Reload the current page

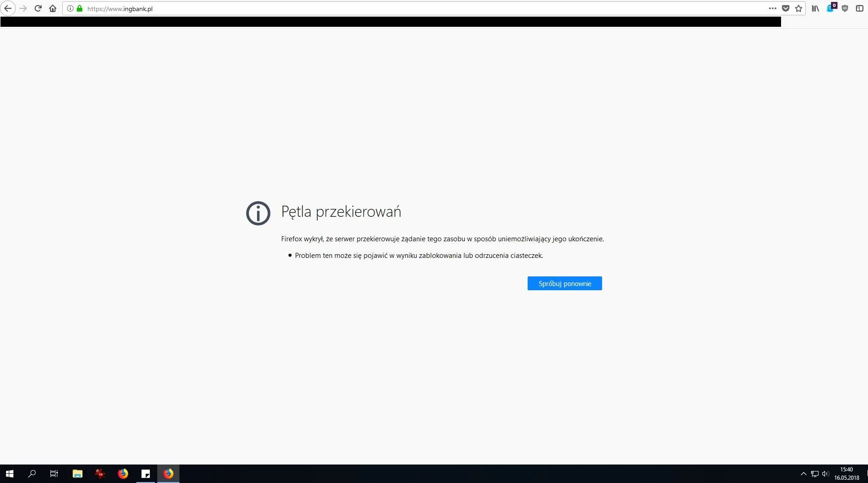point(38,8)
